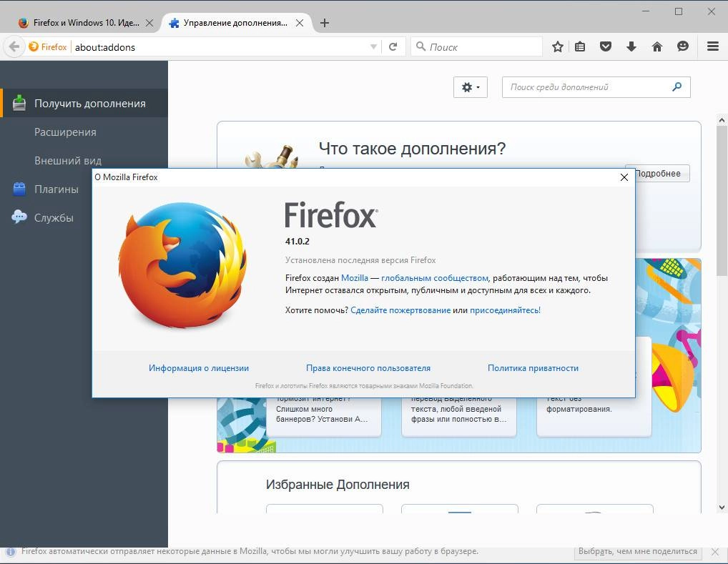Select Внешний вид in sidebar
The image size is (728, 564).
click(x=68, y=160)
